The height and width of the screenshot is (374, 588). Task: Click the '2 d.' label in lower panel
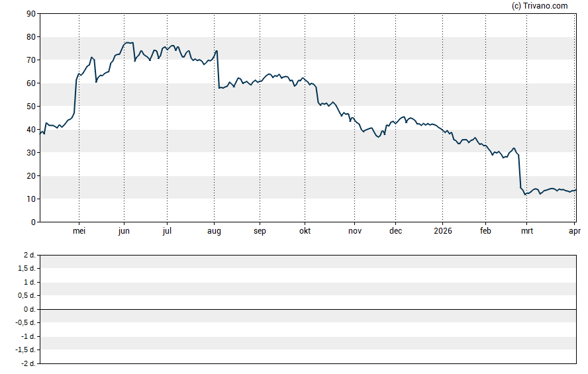pyautogui.click(x=28, y=255)
